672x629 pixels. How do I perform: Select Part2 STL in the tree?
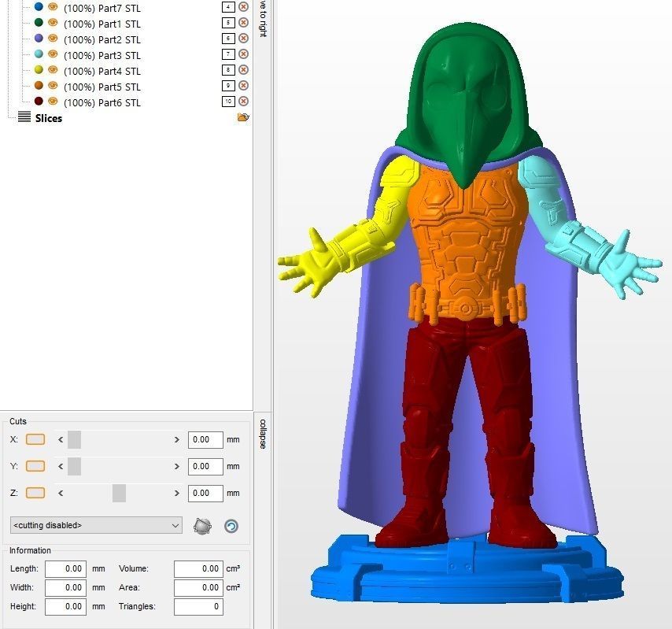coord(102,40)
